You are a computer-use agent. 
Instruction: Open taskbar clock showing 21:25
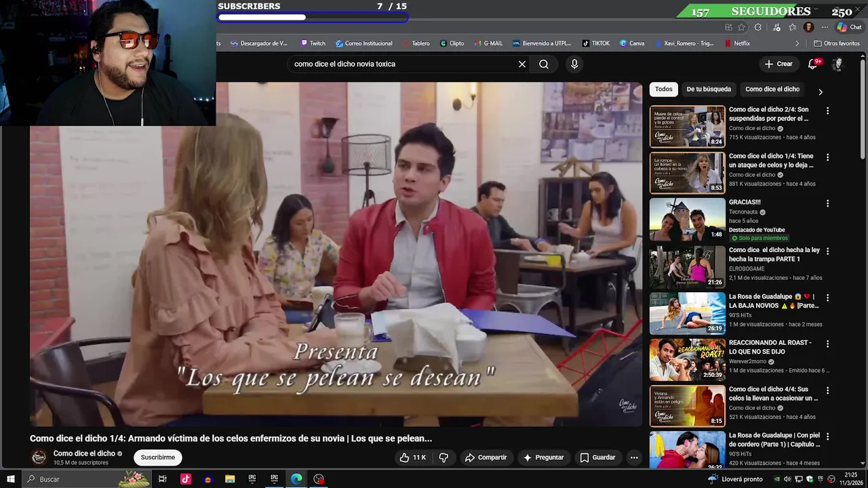851,479
